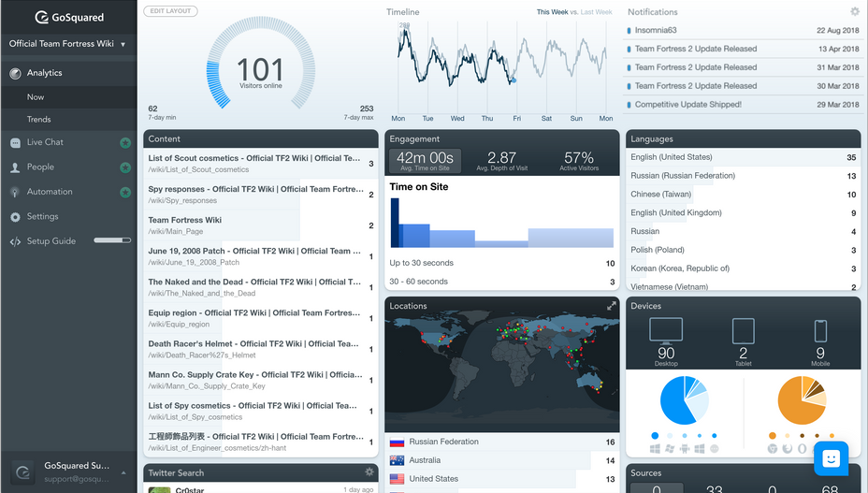868x493 pixels.
Task: Click the large blue legend dot
Action: 655,435
